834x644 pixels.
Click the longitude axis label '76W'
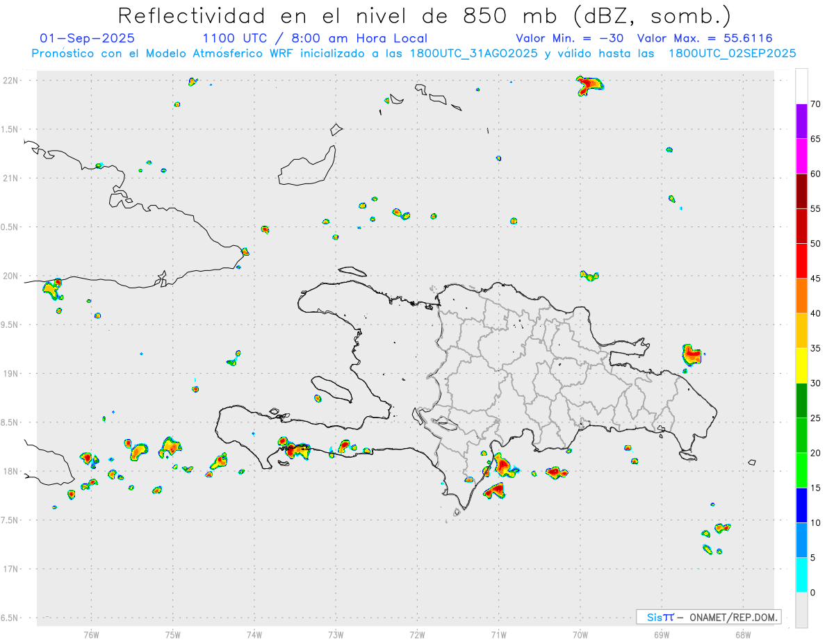click(x=91, y=634)
